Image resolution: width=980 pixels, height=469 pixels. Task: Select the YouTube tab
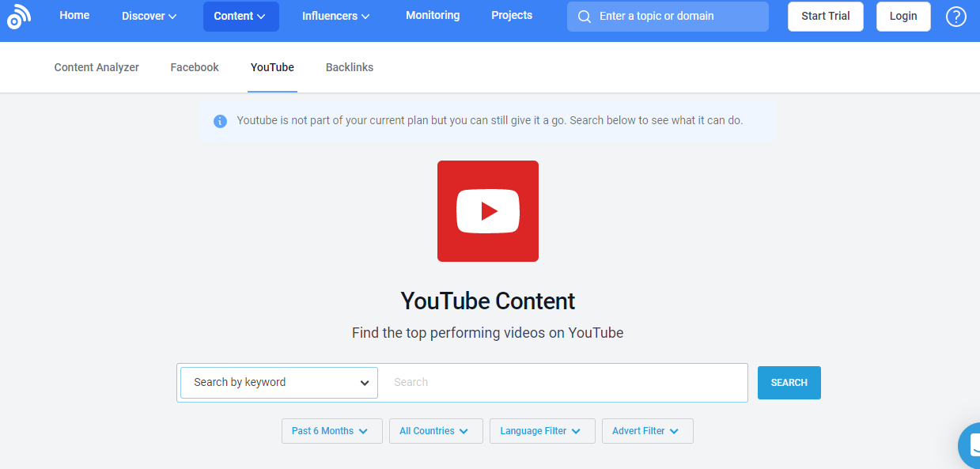(x=272, y=67)
